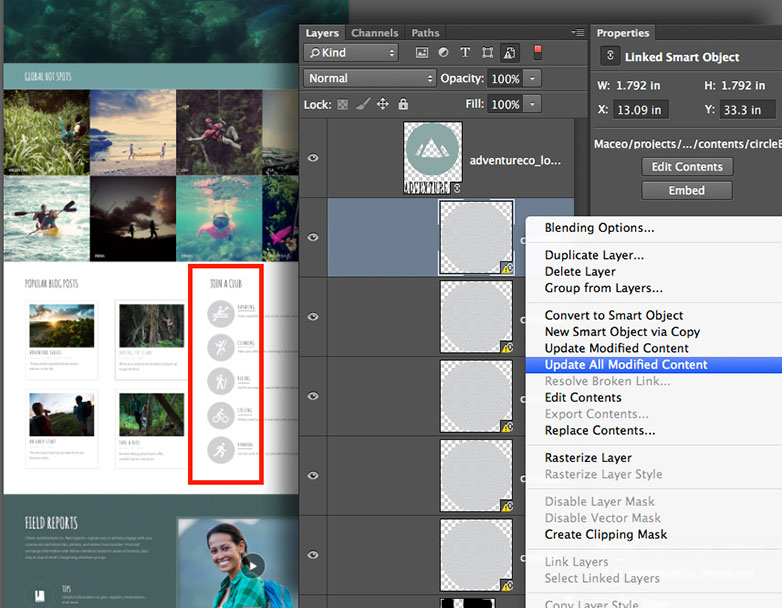Image resolution: width=782 pixels, height=608 pixels.
Task: Filter layers by shape layer icon
Action: pos(487,52)
